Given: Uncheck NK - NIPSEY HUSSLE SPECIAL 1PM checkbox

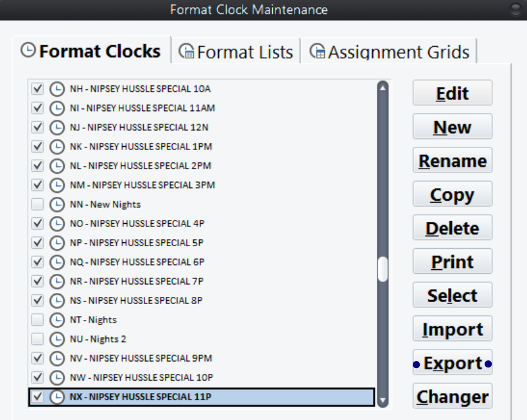Looking at the screenshot, I should click(x=37, y=146).
